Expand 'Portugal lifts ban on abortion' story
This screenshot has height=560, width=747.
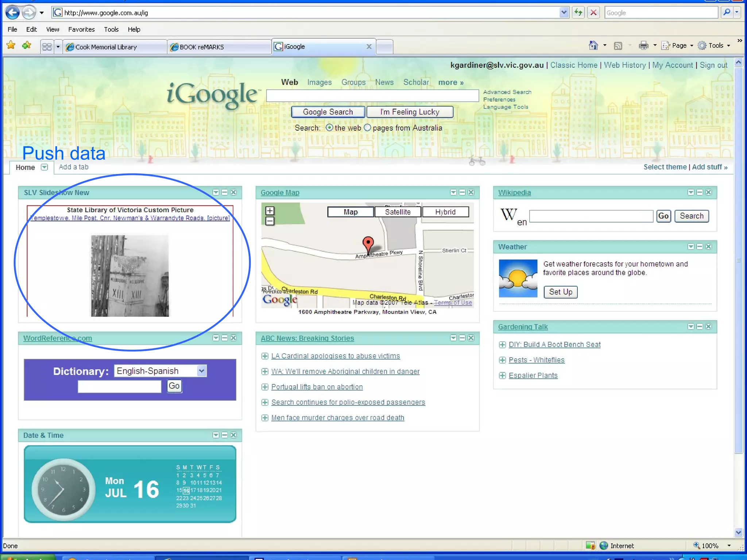pos(265,387)
